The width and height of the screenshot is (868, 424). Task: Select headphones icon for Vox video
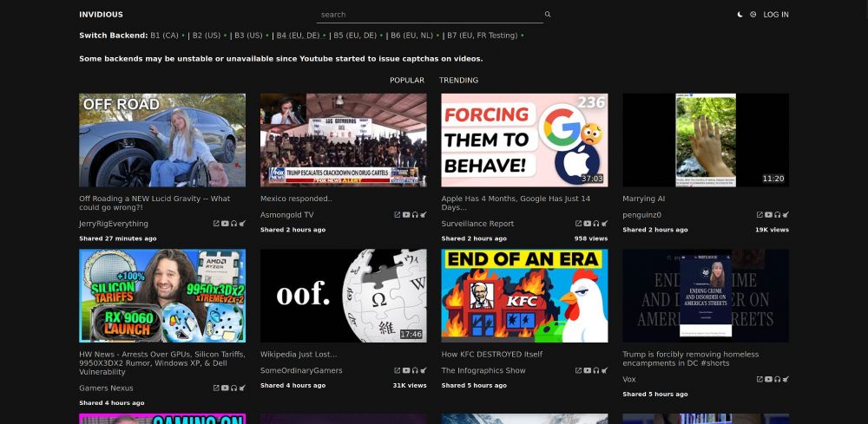[x=777, y=379]
